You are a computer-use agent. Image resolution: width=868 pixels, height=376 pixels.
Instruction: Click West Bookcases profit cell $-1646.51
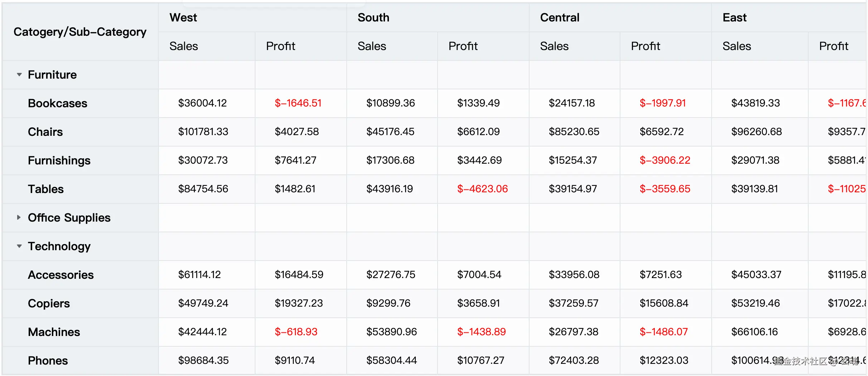pos(298,103)
